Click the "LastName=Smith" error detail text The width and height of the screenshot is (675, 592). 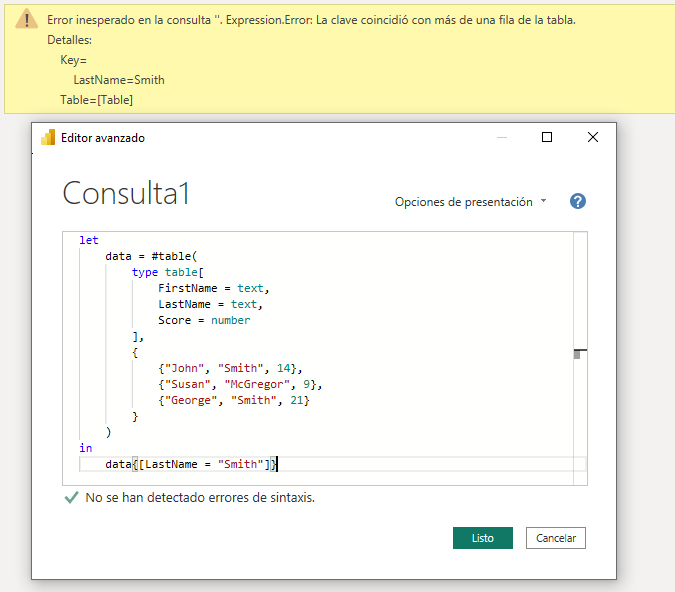(119, 80)
